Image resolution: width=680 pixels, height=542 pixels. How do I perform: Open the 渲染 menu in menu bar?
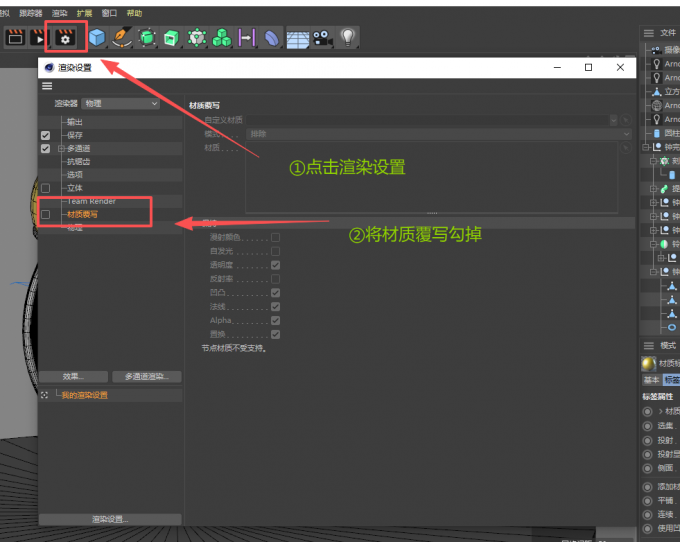pyautogui.click(x=59, y=13)
